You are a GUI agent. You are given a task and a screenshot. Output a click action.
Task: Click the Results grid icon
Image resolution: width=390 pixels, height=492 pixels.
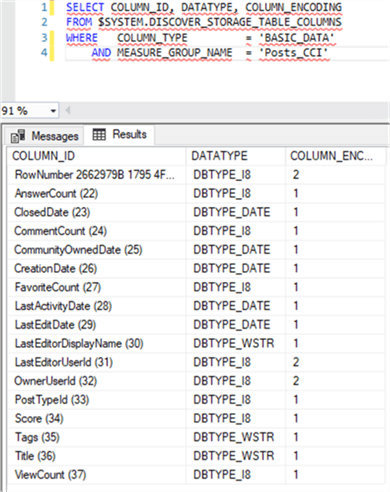tap(99, 134)
